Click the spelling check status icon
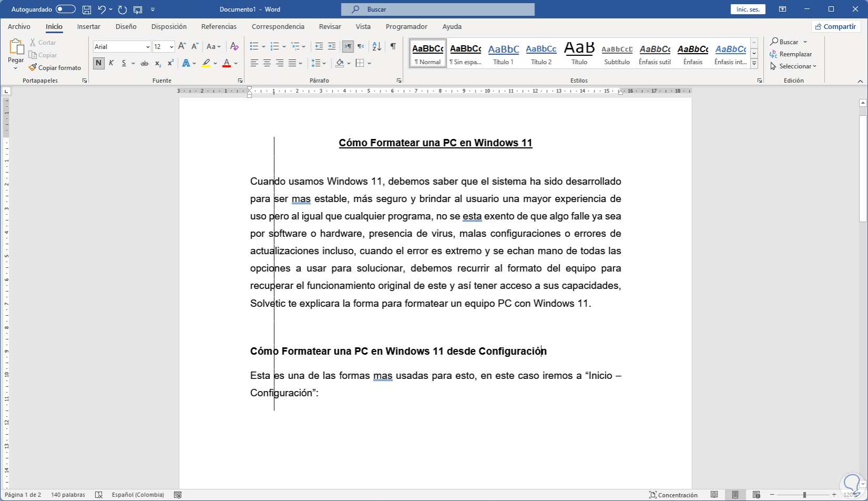The width and height of the screenshot is (868, 501). [x=99, y=495]
